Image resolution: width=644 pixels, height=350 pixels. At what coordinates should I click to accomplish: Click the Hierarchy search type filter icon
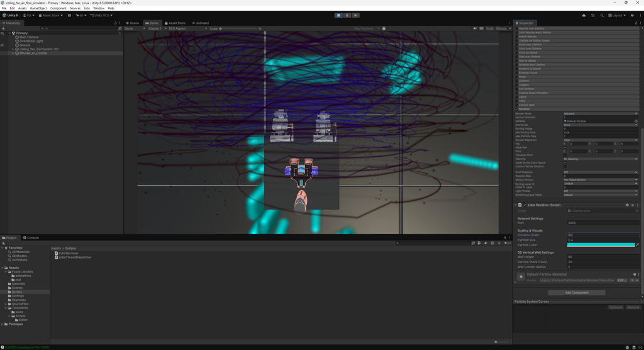[120, 28]
